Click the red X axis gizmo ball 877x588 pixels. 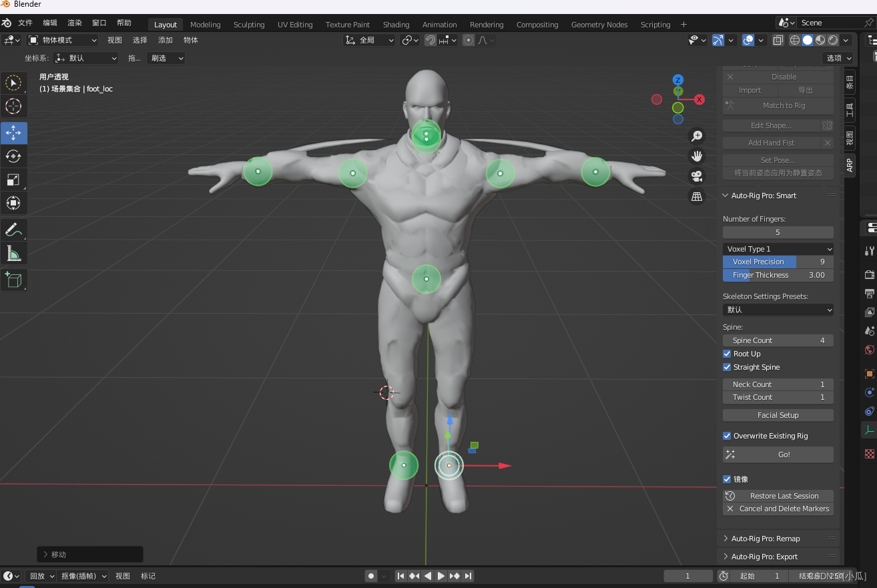tap(699, 99)
